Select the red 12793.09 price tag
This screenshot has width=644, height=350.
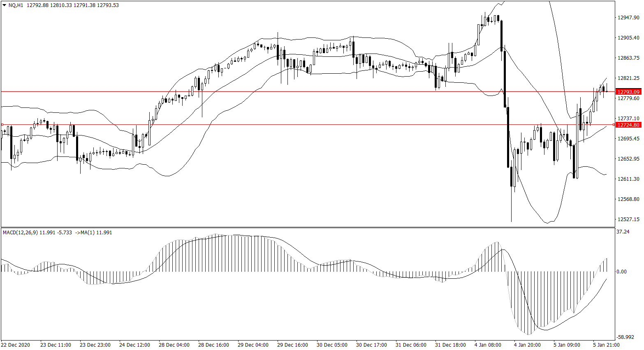[628, 92]
